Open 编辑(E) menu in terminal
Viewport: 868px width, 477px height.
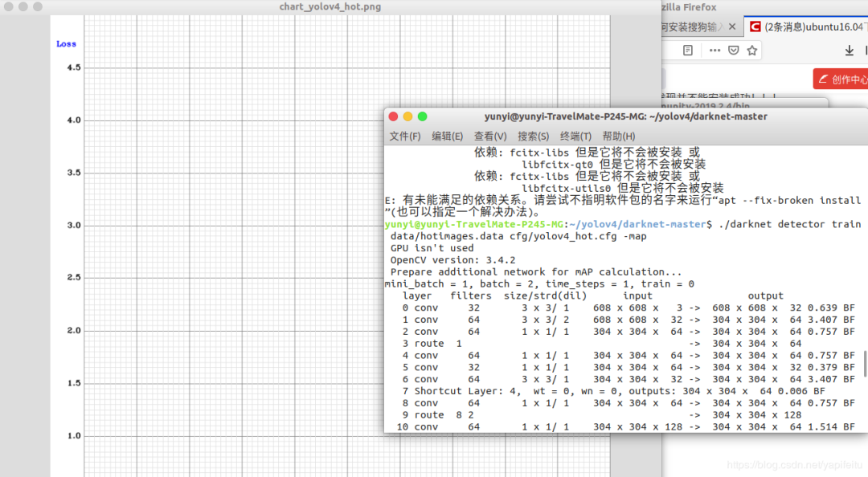point(447,136)
